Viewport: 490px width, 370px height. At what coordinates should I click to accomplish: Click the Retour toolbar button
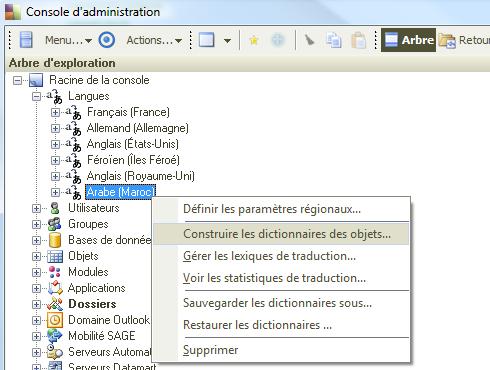click(x=464, y=40)
